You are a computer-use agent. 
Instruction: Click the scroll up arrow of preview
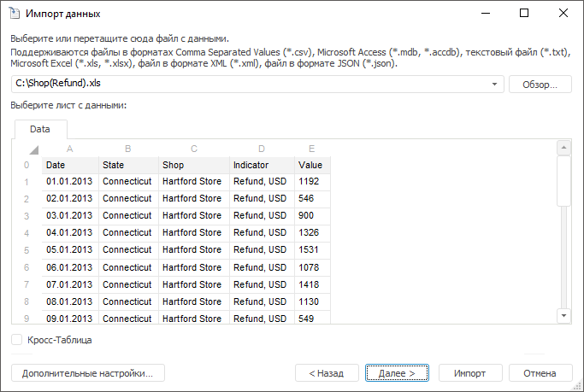563,148
